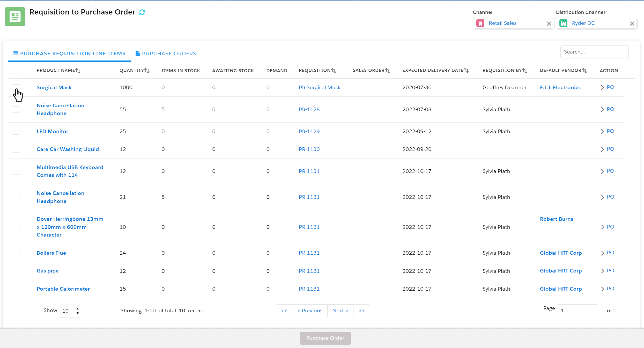Click the PO chevron for Surgical Mask

pyautogui.click(x=602, y=88)
